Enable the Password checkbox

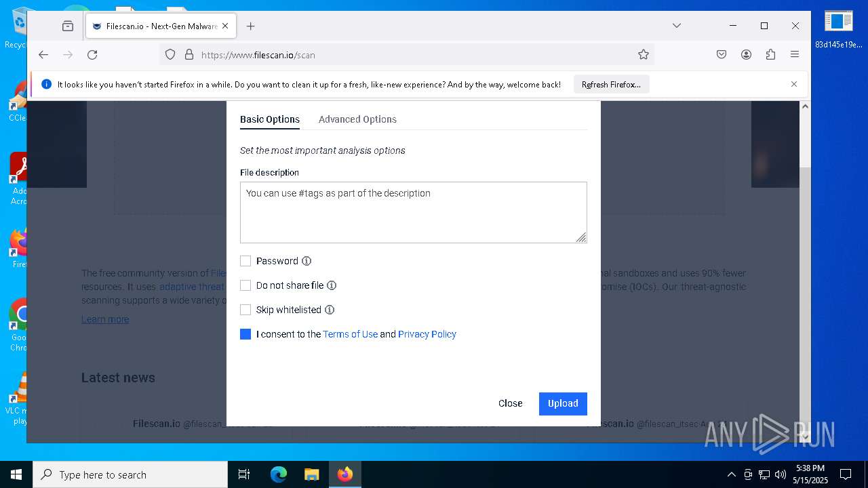(x=245, y=261)
